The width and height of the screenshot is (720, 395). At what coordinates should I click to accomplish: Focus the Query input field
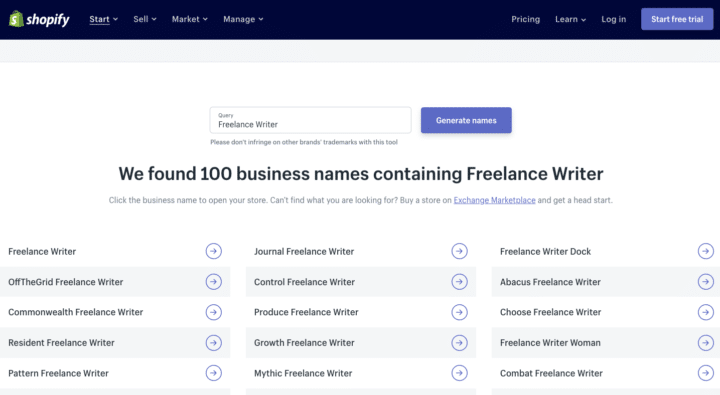pyautogui.click(x=310, y=120)
